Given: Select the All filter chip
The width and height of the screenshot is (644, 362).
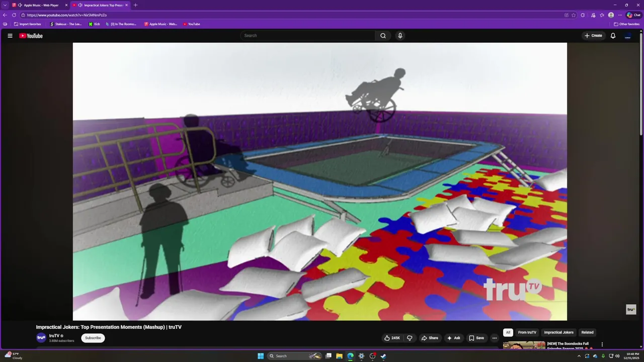Looking at the screenshot, I should pos(508,332).
